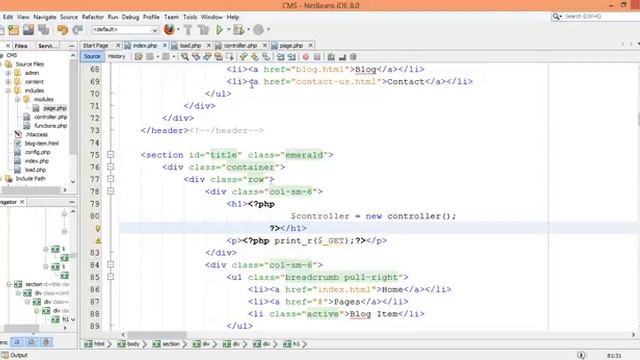
Task: Click the Search input field
Action: coord(600,16)
